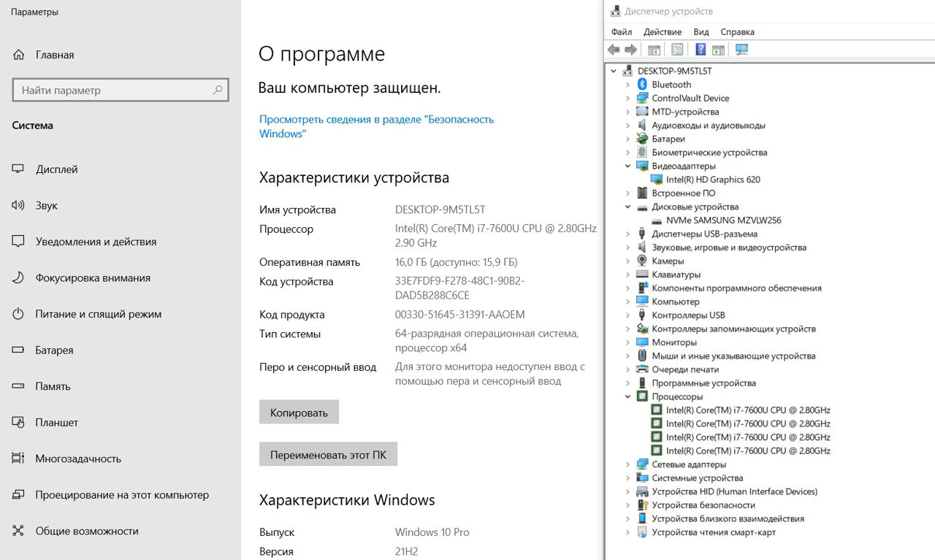Expand the Bluetooth node
The image size is (935, 560).
(627, 85)
